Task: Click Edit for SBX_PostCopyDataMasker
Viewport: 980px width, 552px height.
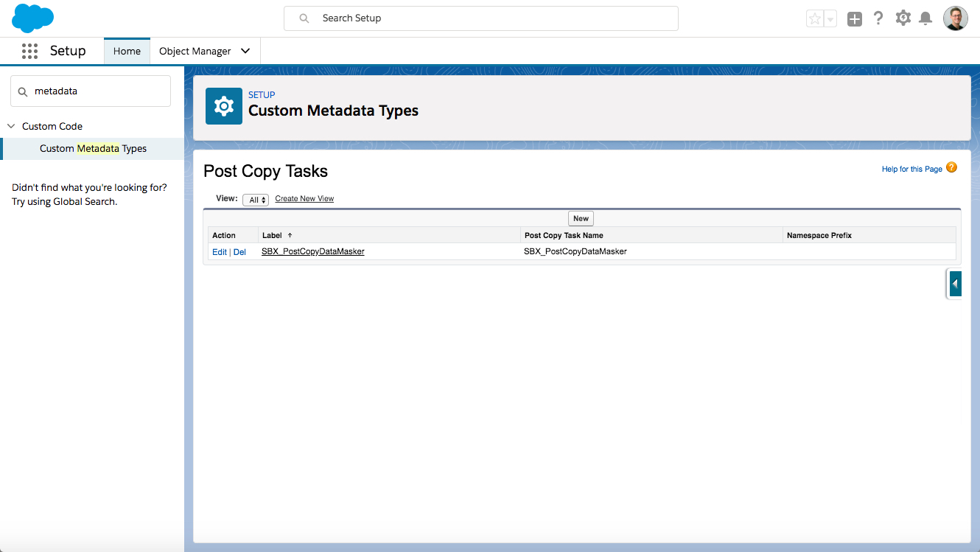Action: coord(219,252)
